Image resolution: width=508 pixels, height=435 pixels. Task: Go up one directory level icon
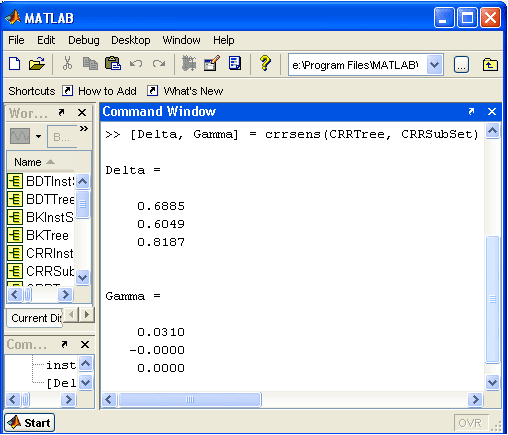[x=490, y=64]
